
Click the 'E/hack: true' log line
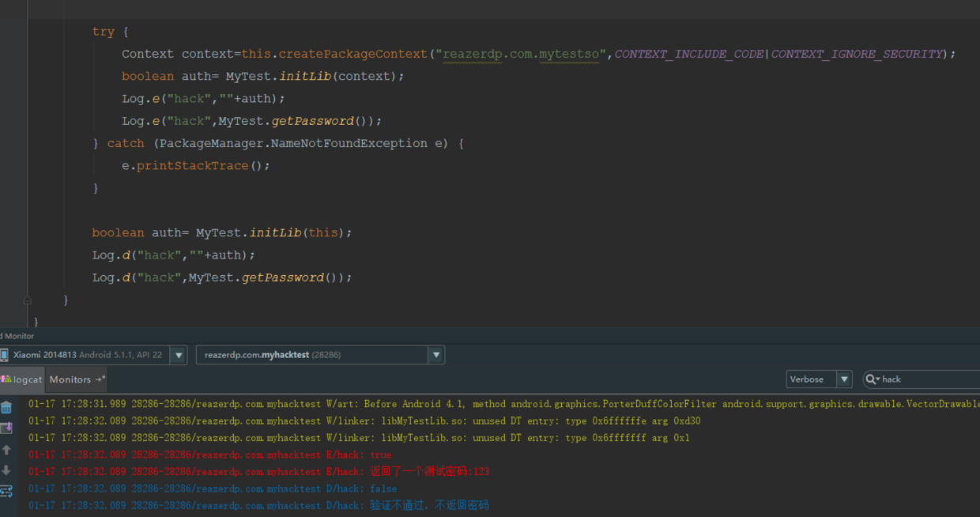(x=209, y=455)
